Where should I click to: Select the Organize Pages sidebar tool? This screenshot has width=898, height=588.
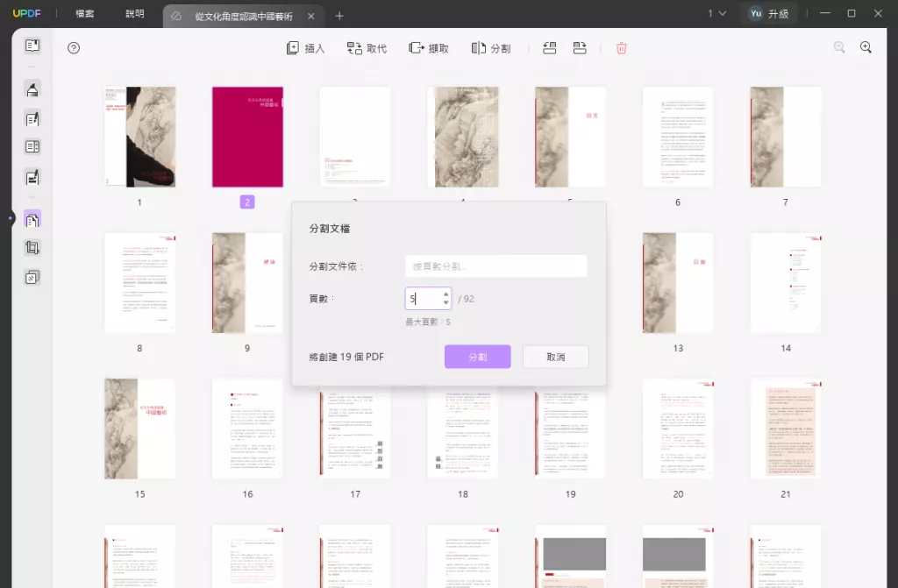point(32,219)
